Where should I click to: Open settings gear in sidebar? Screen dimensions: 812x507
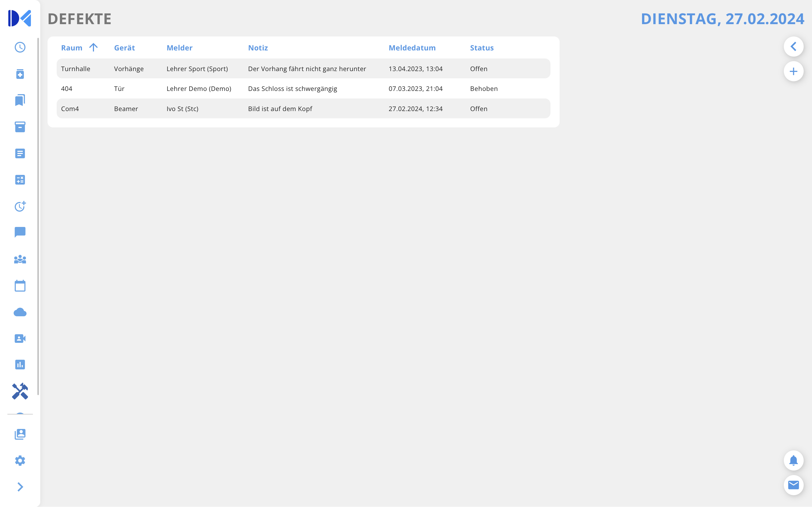pyautogui.click(x=20, y=460)
